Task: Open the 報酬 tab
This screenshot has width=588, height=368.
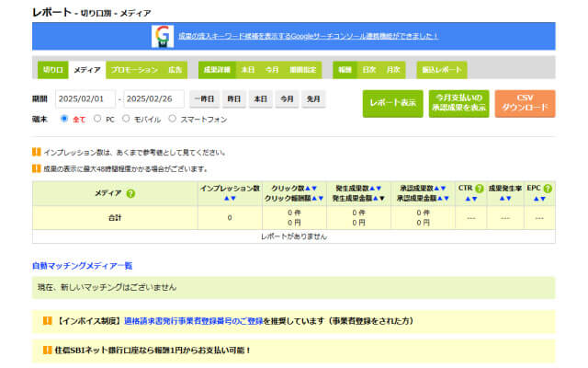Action: 345,70
